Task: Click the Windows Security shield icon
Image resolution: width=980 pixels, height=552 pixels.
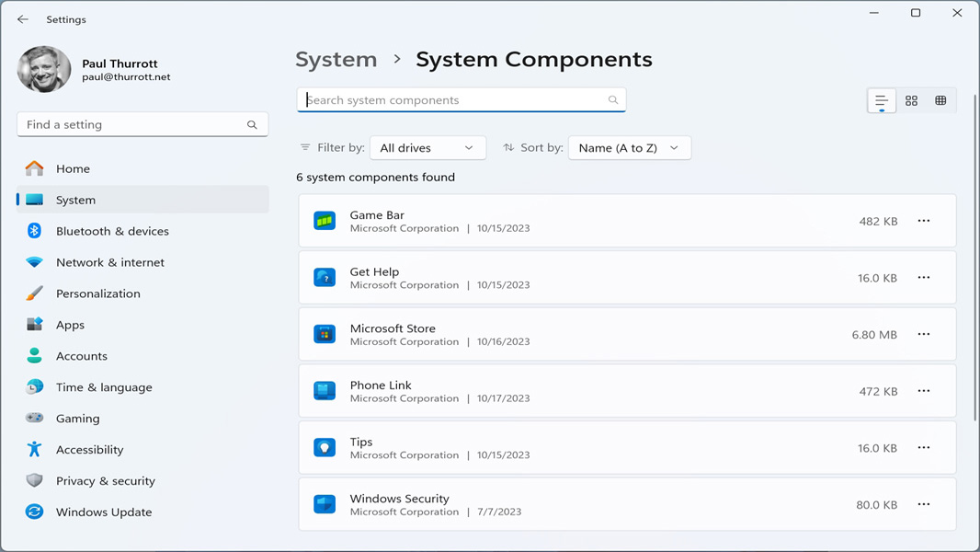Action: click(324, 504)
